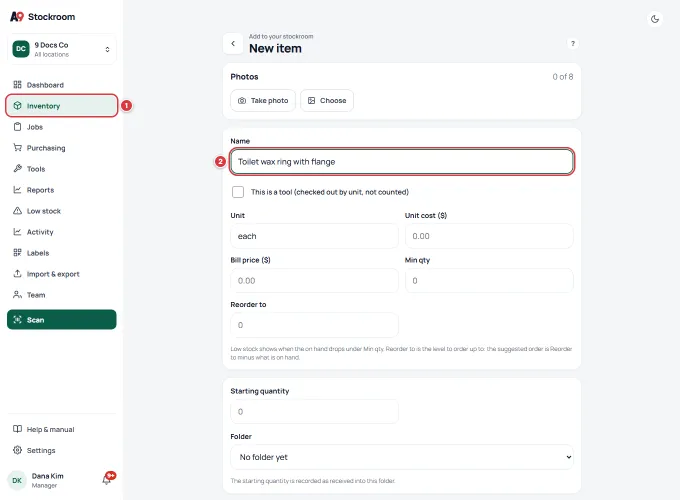The image size is (680, 500).
Task: Click the Name input field
Action: (402, 162)
